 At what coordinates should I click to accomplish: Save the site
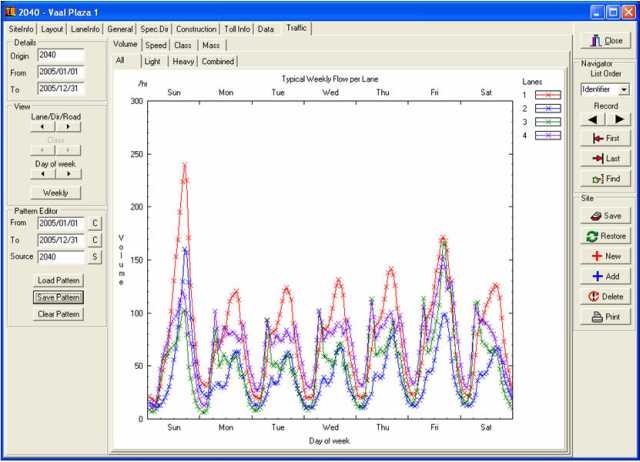tap(606, 216)
